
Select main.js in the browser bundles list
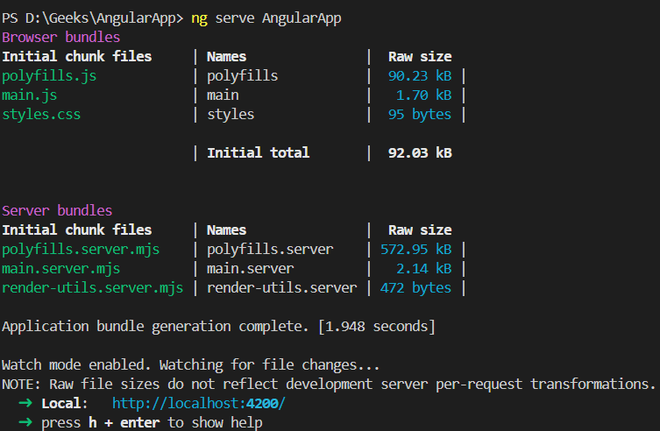29,95
